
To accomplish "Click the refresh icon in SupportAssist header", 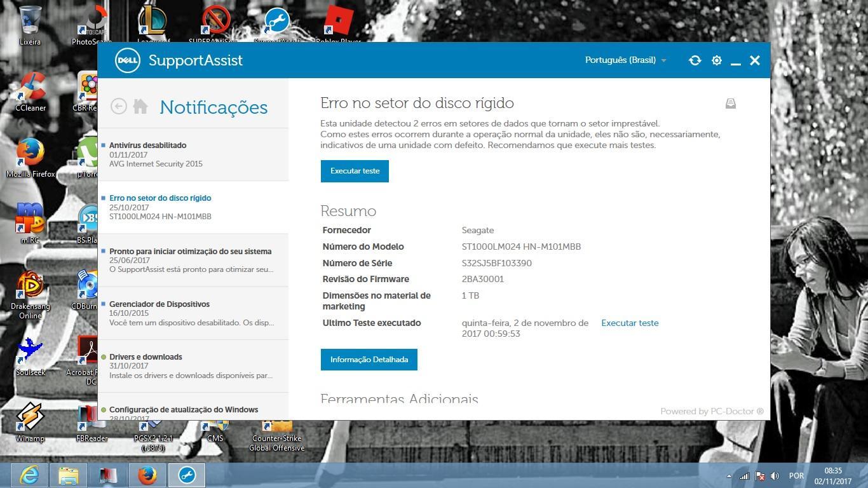I will (695, 60).
